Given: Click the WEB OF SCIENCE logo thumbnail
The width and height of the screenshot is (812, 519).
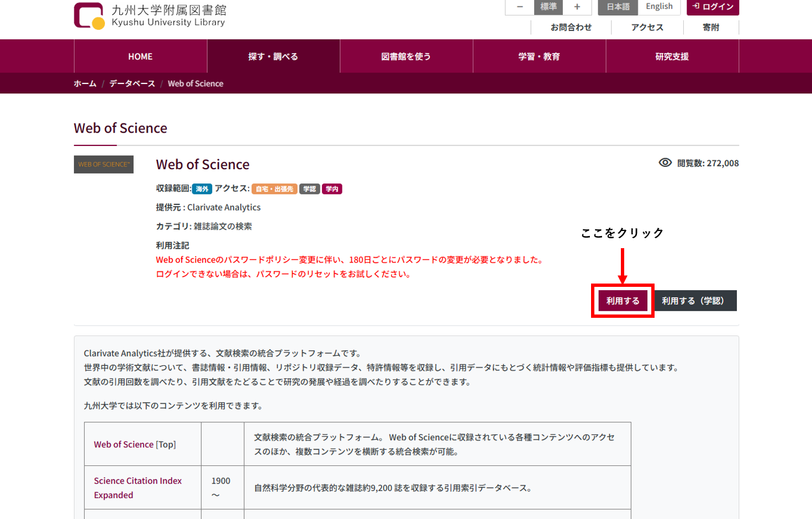Looking at the screenshot, I should coord(103,164).
